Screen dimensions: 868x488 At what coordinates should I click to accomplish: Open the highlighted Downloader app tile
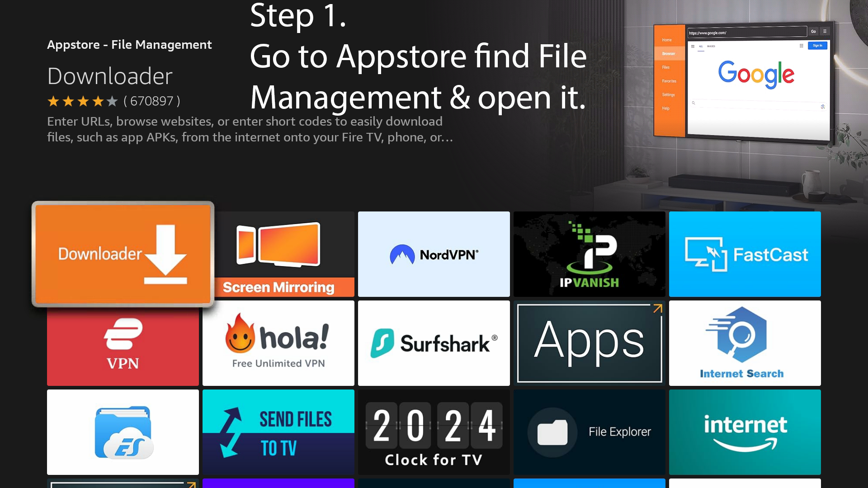coord(123,254)
